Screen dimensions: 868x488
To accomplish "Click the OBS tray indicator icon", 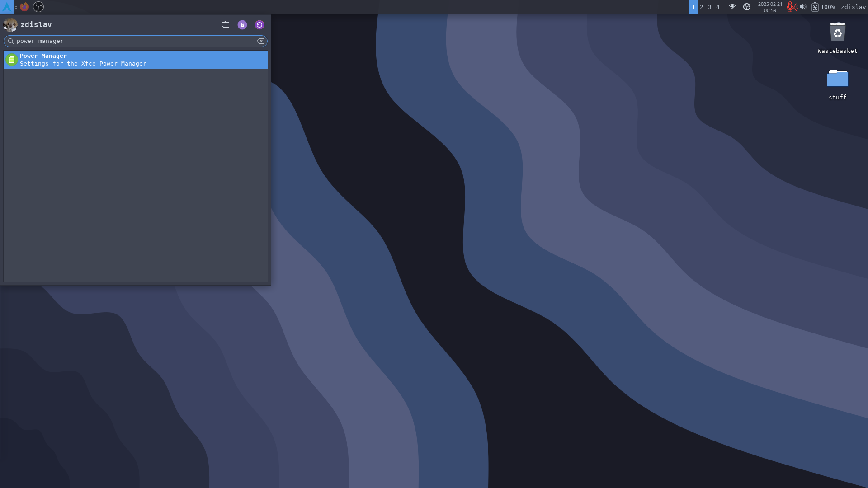I will click(747, 7).
